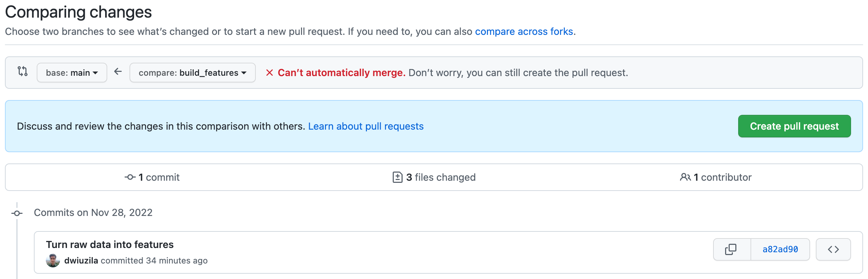Click the compare branches swap icon
This screenshot has width=868, height=279.
click(23, 72)
